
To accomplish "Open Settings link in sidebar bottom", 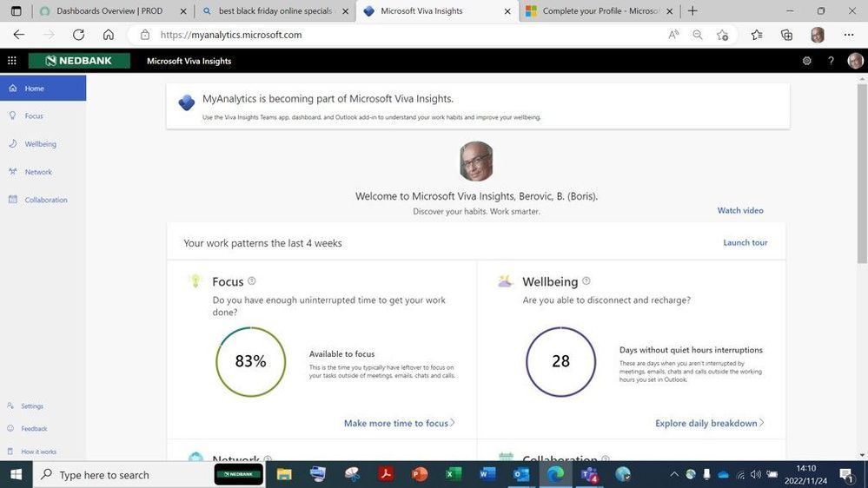I will [31, 406].
